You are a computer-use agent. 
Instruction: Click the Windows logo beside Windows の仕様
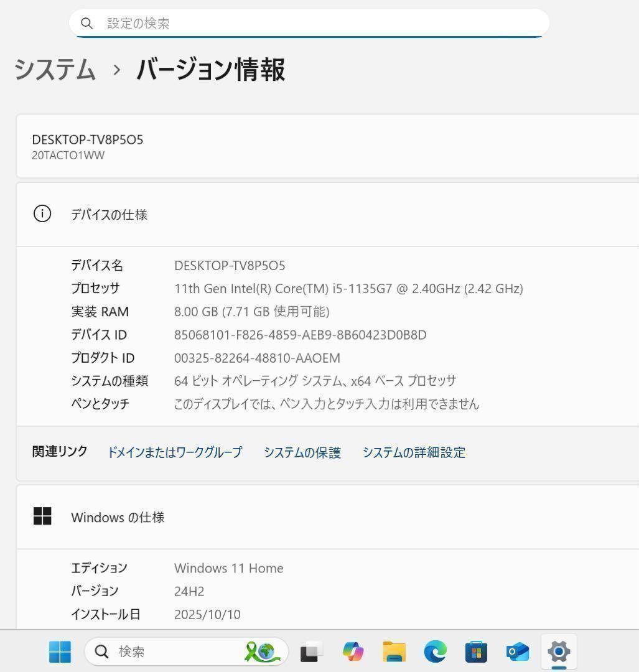click(42, 516)
